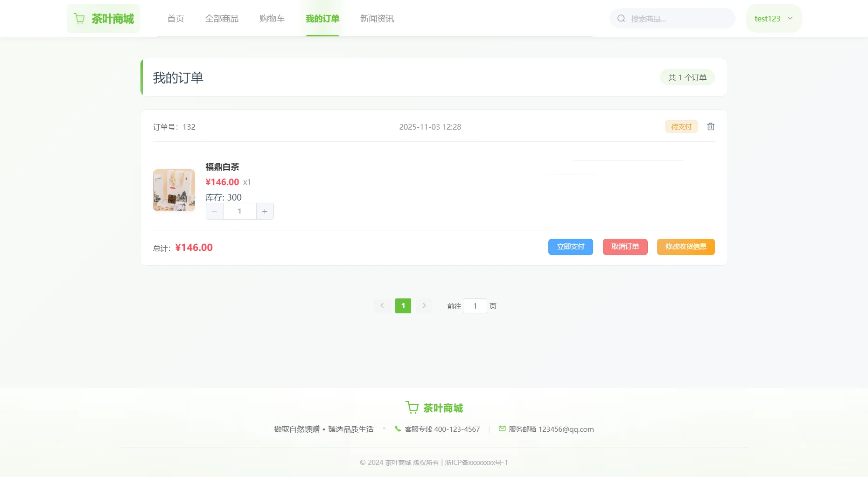Open the test123 account dropdown
868x477 pixels.
pyautogui.click(x=773, y=18)
